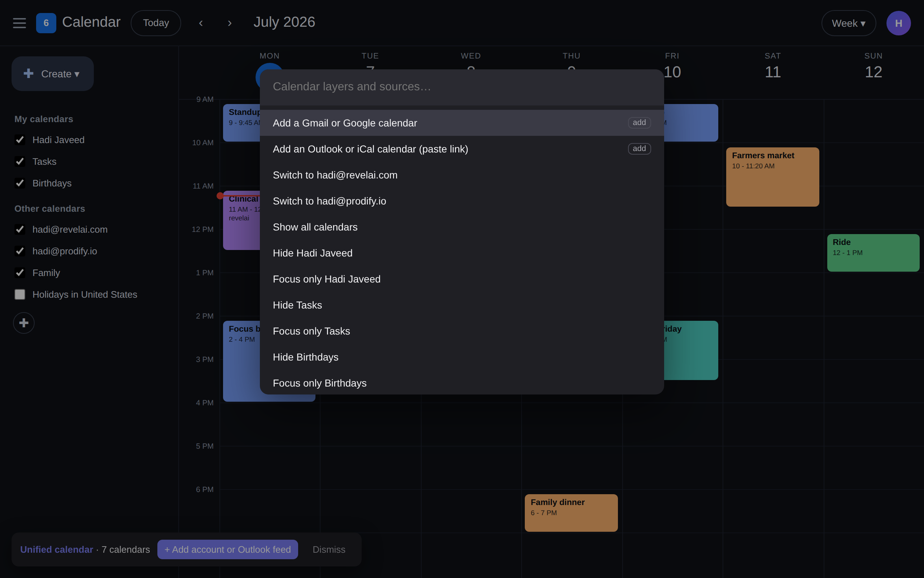The height and width of the screenshot is (578, 924).
Task: Open the Standup event on Monday
Action: [241, 123]
